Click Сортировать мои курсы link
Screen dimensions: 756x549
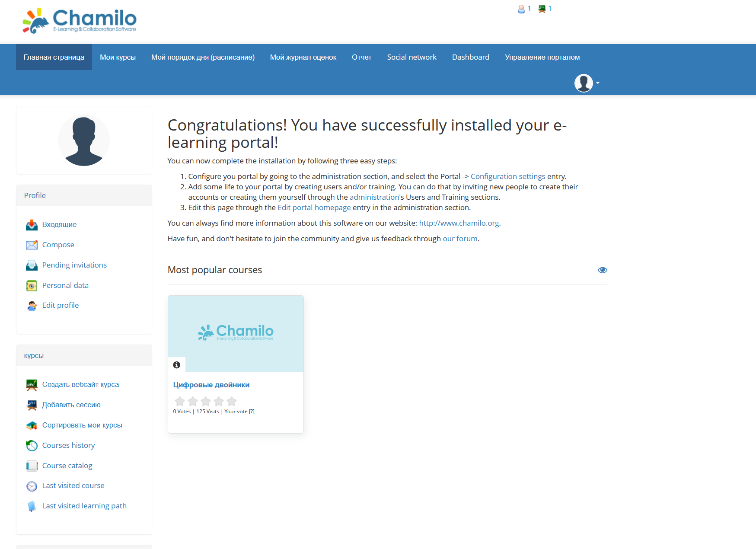pyautogui.click(x=82, y=425)
